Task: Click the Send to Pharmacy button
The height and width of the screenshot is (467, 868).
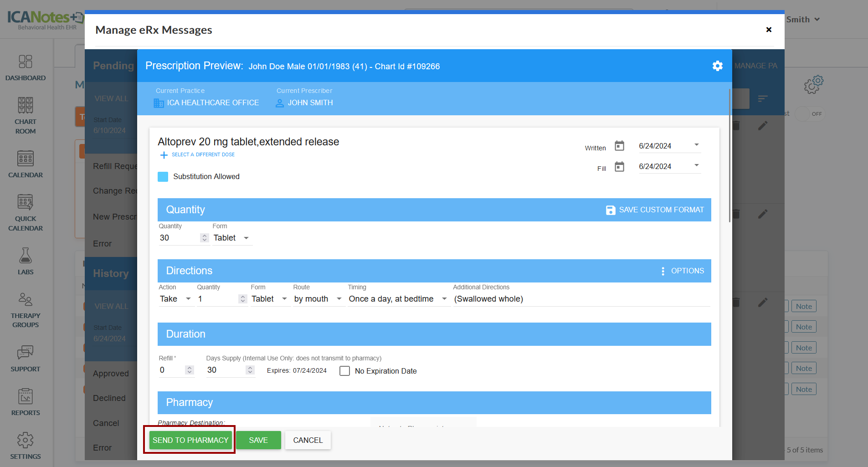Action: click(x=190, y=440)
